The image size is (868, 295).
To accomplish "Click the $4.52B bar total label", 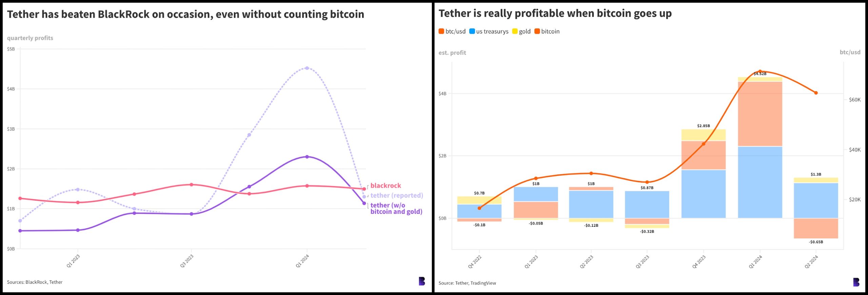I will tap(760, 74).
